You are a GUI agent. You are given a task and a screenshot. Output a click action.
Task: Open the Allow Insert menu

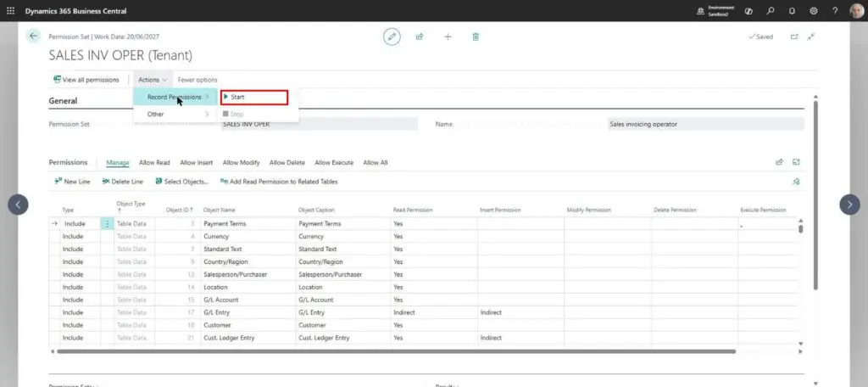coord(197,162)
